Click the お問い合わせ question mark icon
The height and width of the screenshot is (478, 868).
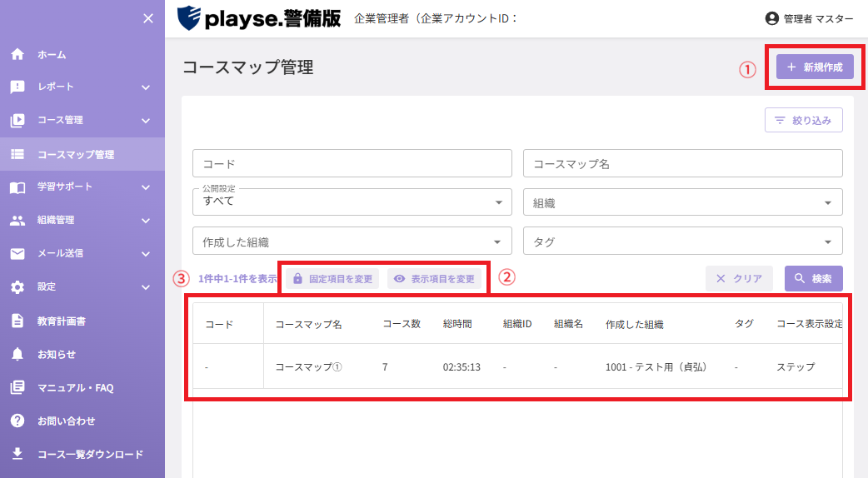(17, 421)
